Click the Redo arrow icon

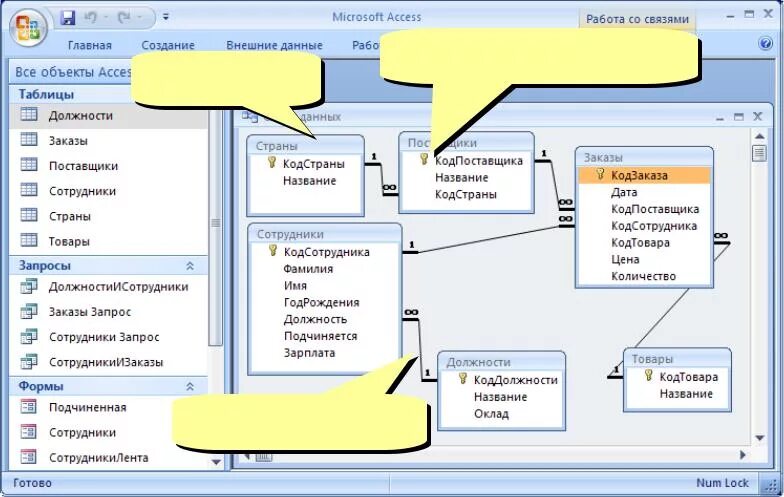[x=124, y=18]
